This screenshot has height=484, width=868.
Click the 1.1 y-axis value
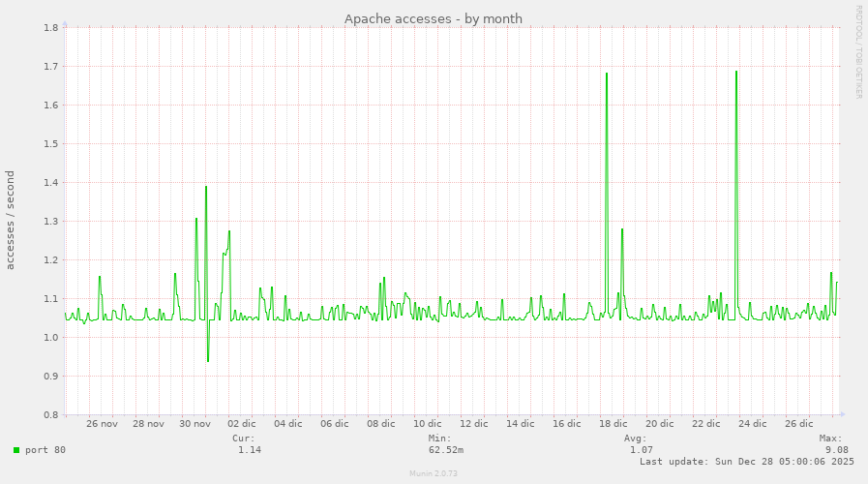coord(51,299)
